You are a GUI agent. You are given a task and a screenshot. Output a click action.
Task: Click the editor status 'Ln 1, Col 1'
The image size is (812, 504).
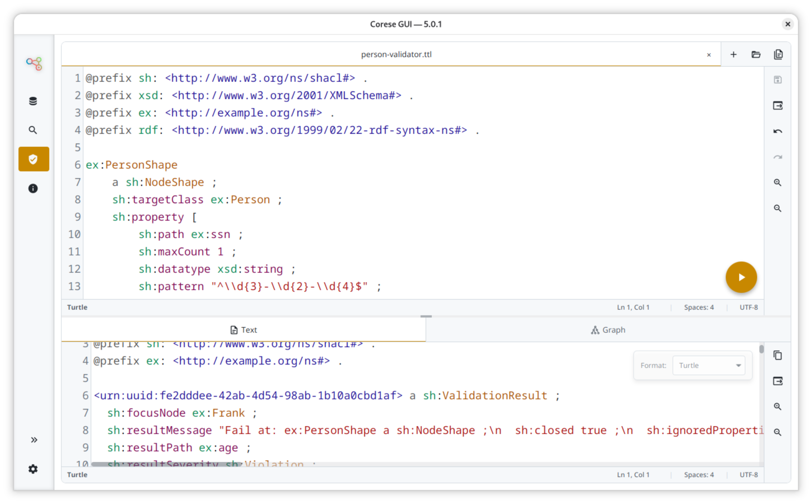tap(633, 307)
